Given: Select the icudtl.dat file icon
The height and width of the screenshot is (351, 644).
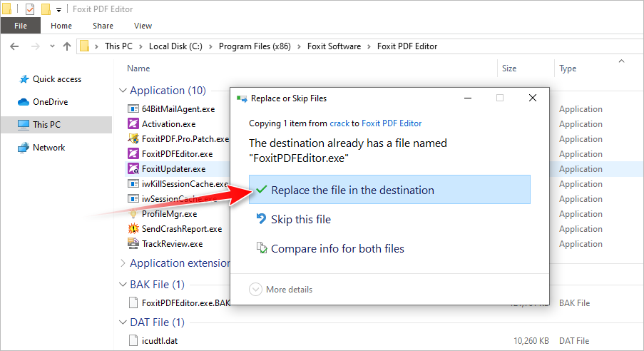Looking at the screenshot, I should pos(133,340).
